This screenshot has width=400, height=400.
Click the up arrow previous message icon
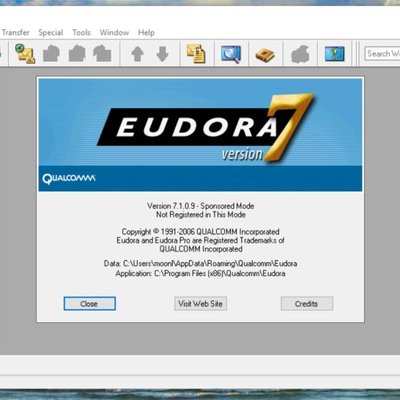(x=137, y=54)
